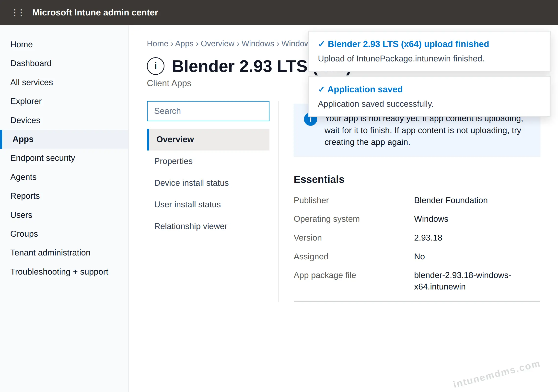Click the 'Application saved' notification title
Viewport: 558px width, 392px height.
coord(365,89)
